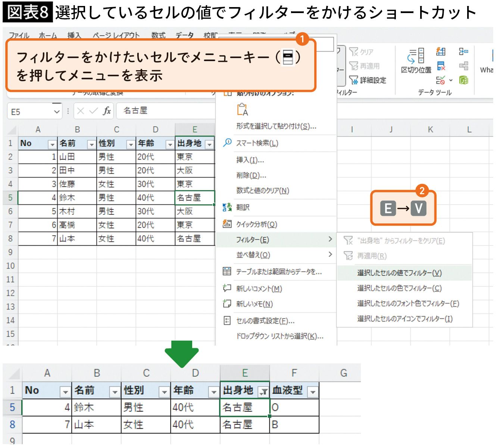
Task: Open the 血液型 column filter dropdown
Action: [x=313, y=392]
